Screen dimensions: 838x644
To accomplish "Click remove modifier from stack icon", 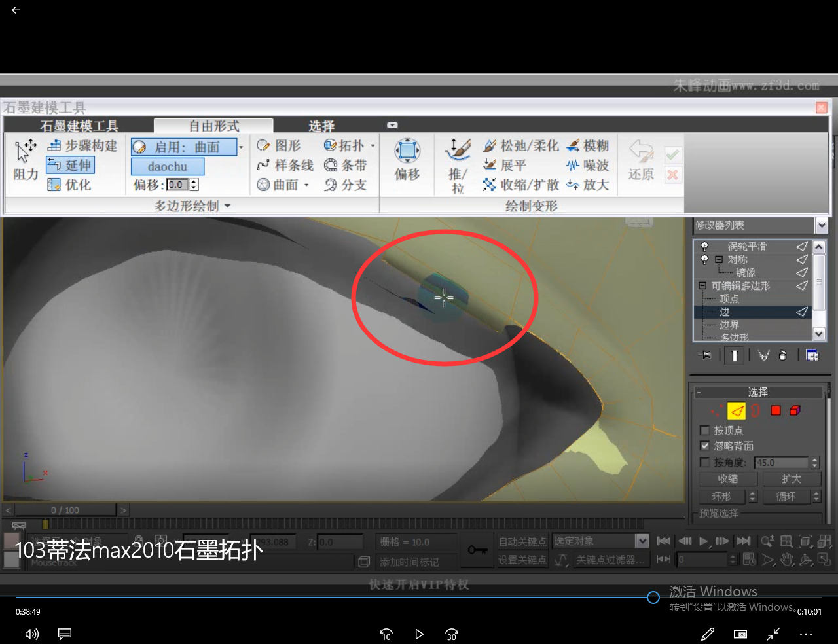I will 783,355.
